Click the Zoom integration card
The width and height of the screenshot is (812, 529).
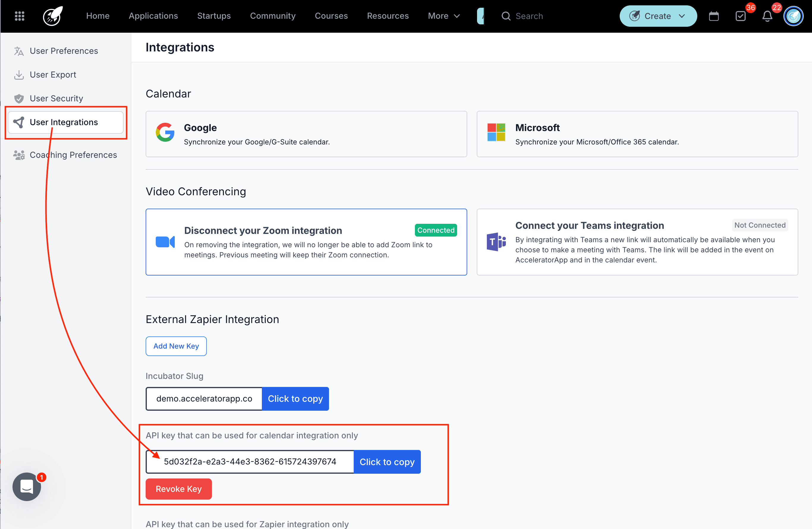306,242
